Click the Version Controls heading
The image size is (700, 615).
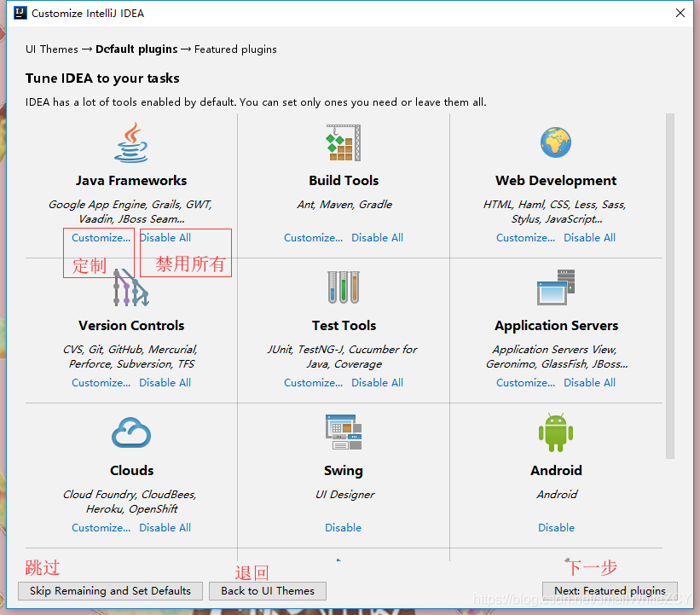point(131,326)
